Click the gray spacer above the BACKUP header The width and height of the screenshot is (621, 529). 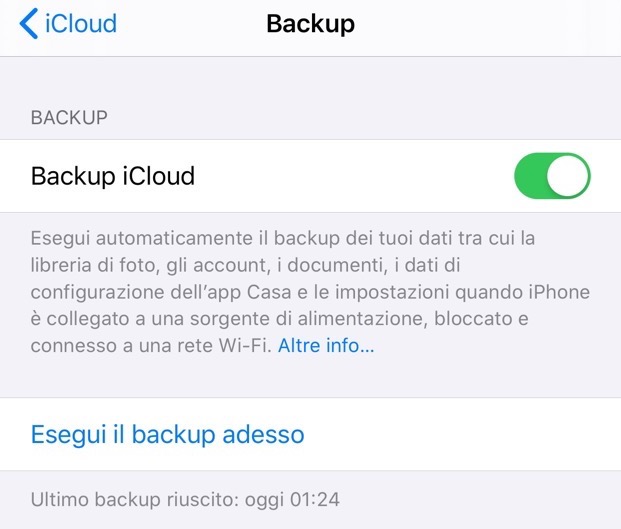pos(310,79)
